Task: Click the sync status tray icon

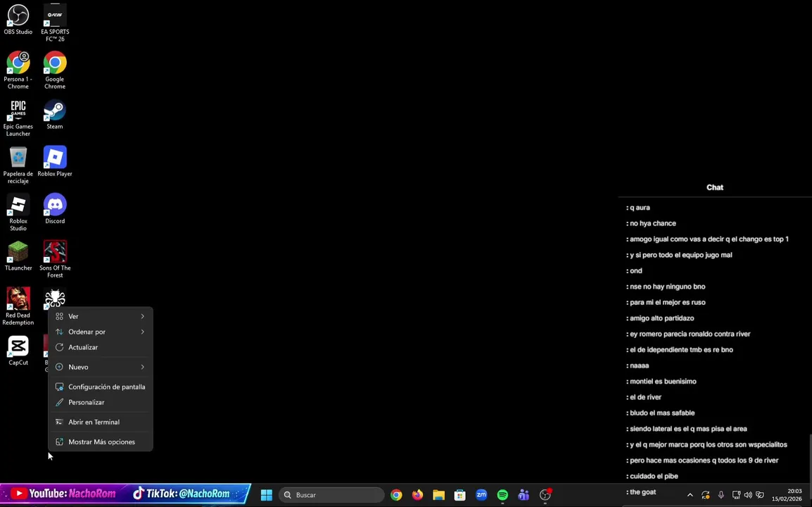Action: (x=705, y=495)
